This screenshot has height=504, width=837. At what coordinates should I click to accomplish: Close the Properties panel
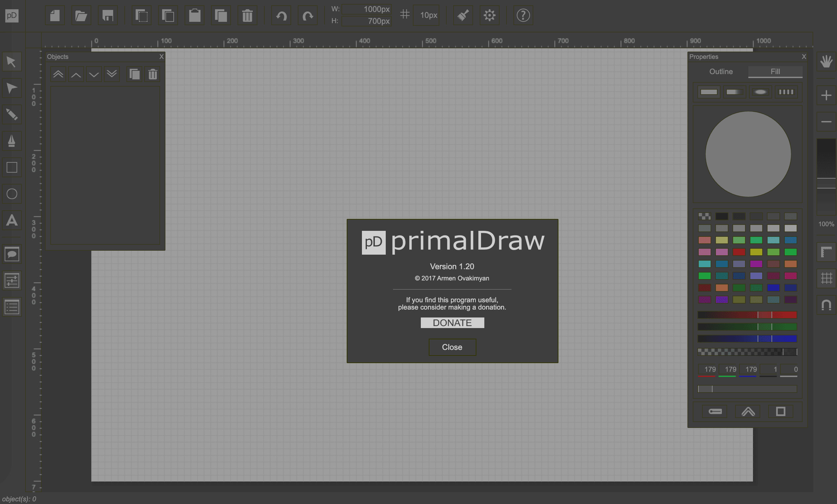804,56
